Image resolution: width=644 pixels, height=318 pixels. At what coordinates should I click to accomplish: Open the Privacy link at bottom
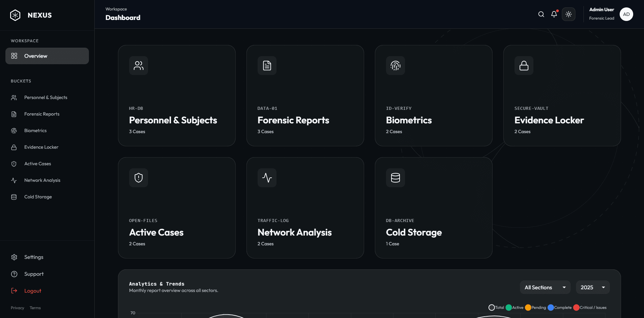[x=17, y=308]
